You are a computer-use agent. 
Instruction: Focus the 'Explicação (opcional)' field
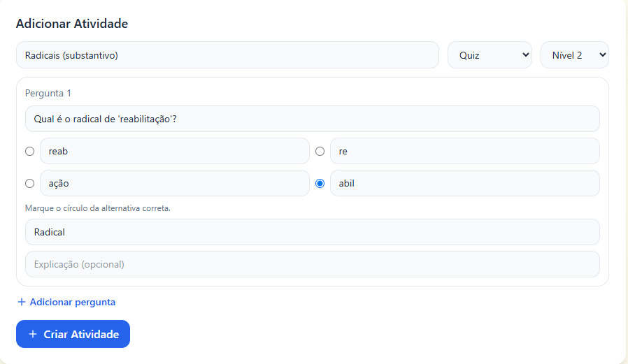click(x=313, y=264)
